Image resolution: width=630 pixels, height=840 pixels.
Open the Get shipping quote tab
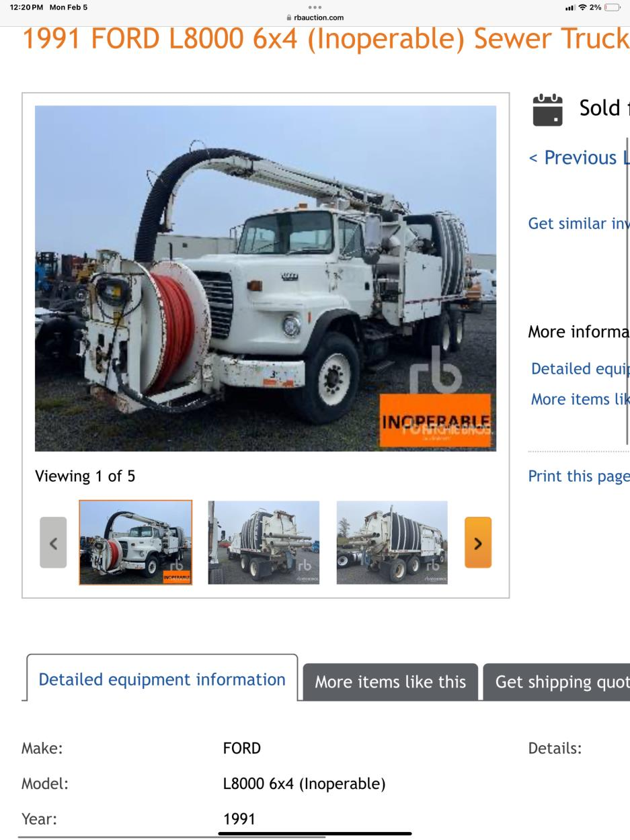tap(557, 682)
